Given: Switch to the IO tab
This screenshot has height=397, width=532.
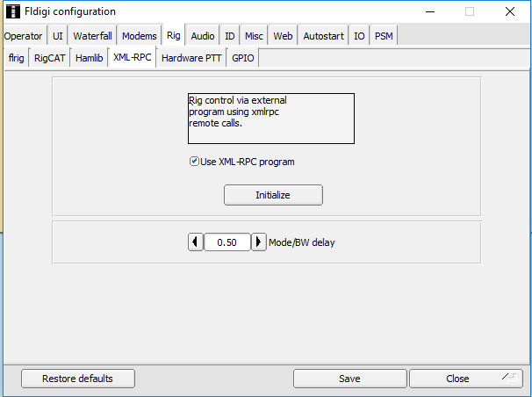Looking at the screenshot, I should 359,36.
